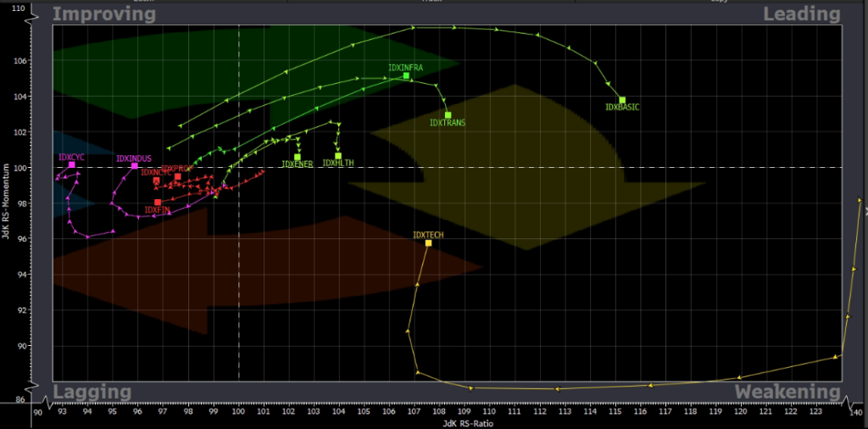Image resolution: width=868 pixels, height=429 pixels.
Task: Select the IDXINDUS magenta square marker
Action: (x=135, y=166)
